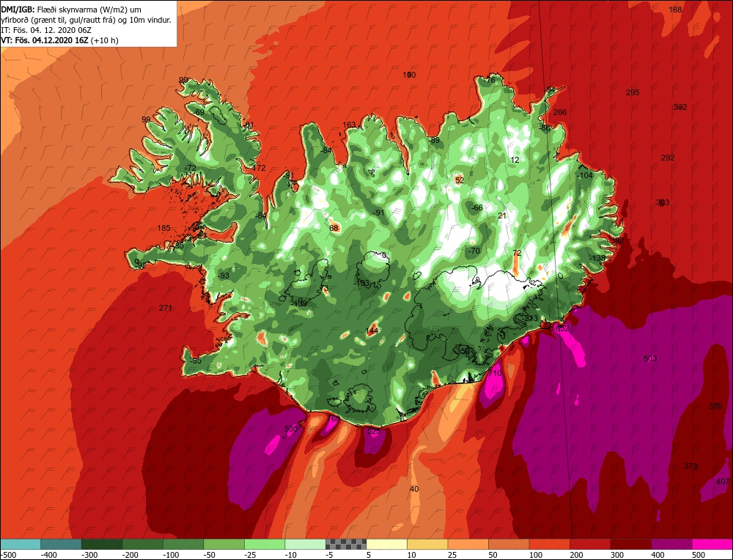The image size is (733, 560).
Task: Click the map value '-153' in central Iceland
Action: (361, 283)
